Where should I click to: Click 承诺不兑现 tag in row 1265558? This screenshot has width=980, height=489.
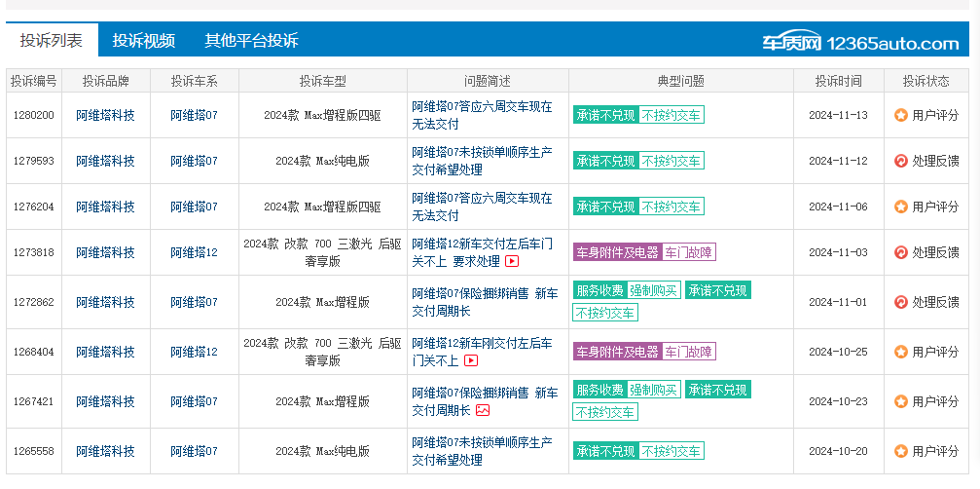click(x=605, y=451)
